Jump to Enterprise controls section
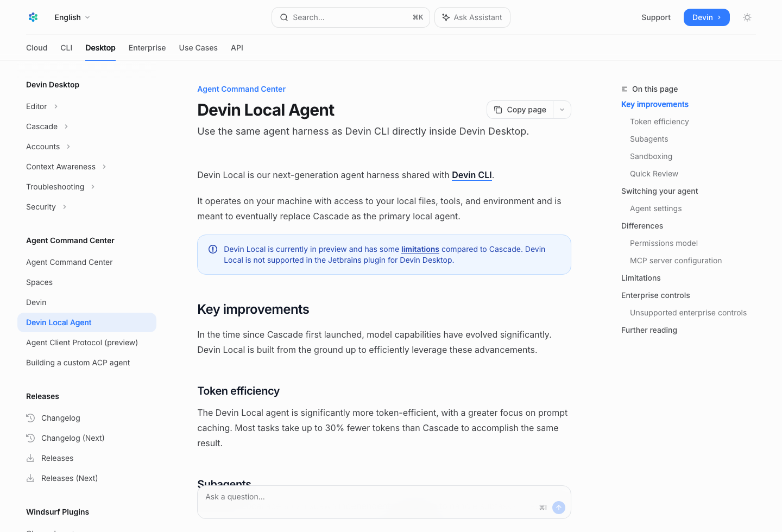This screenshot has height=532, width=782. [x=655, y=295]
